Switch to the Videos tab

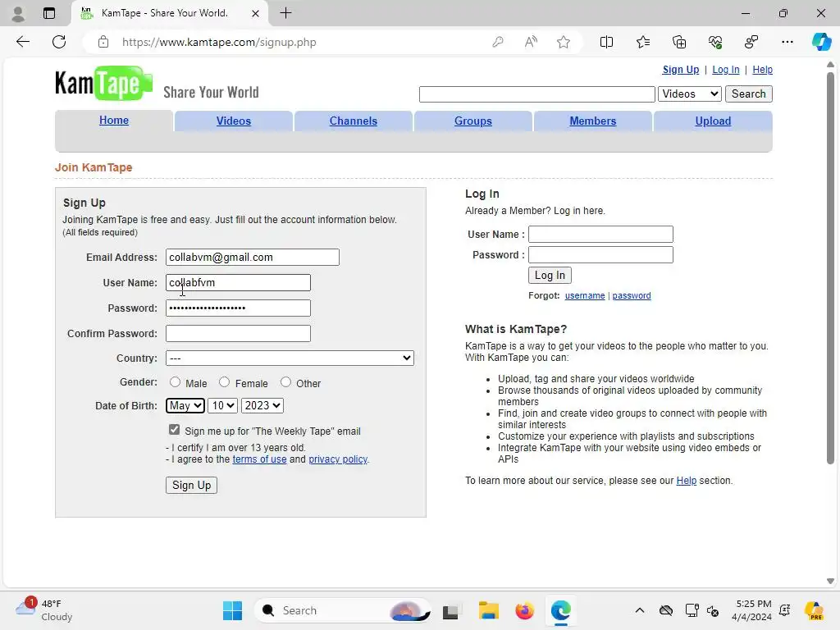[234, 121]
